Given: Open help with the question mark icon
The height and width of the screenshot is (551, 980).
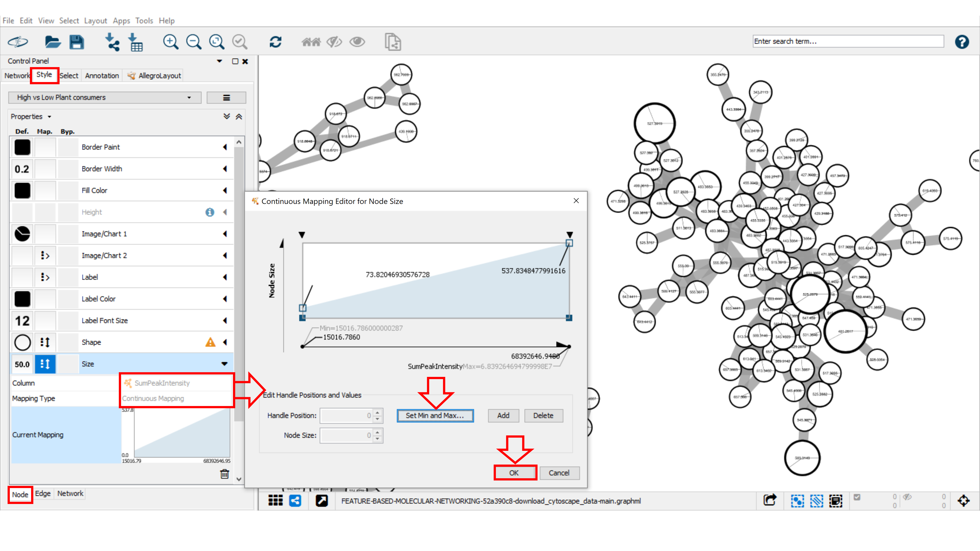Looking at the screenshot, I should (x=962, y=42).
